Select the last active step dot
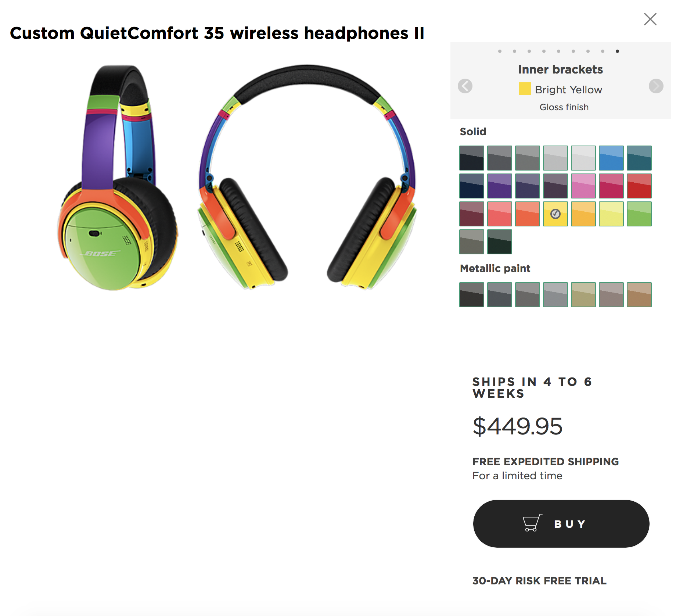Viewport: 676px width, 616px height. pos(617,51)
